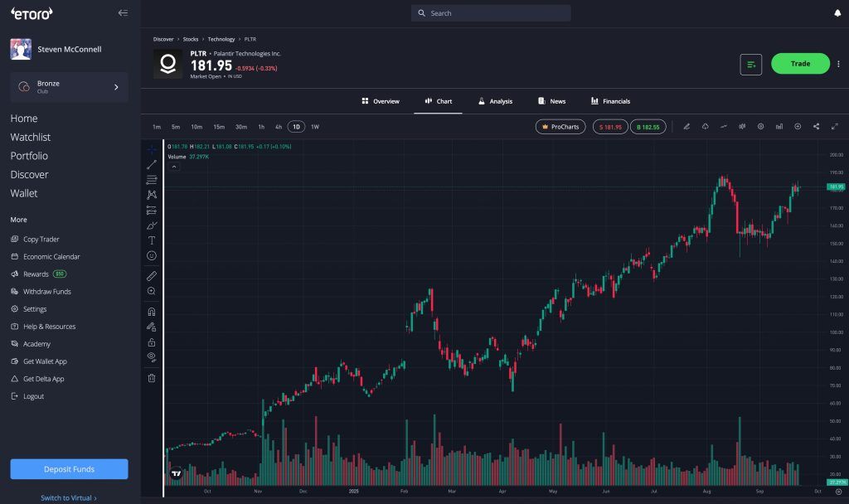Share the chart via share icon

816,127
